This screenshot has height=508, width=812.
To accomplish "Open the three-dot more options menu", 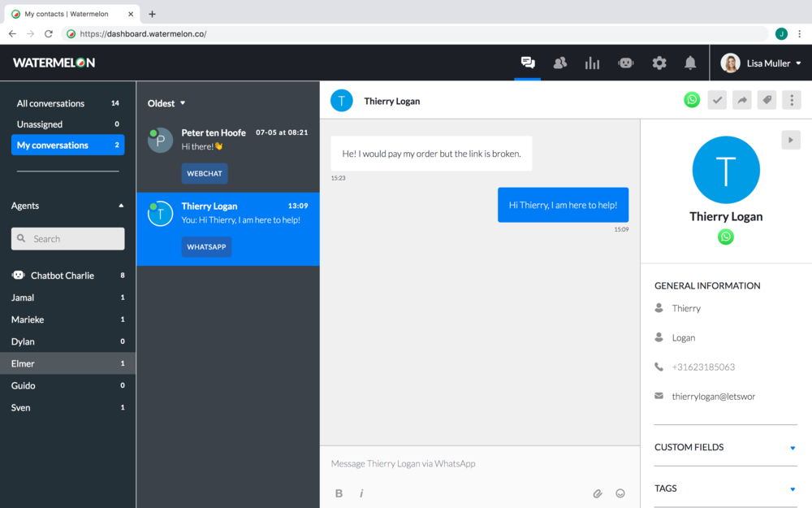I will click(791, 100).
